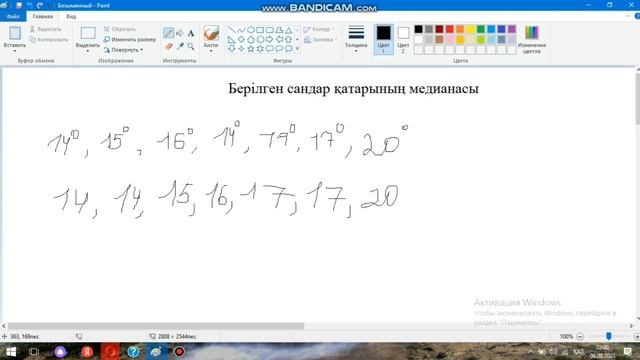
Task: Pick the curve shape
Action: (241, 30)
